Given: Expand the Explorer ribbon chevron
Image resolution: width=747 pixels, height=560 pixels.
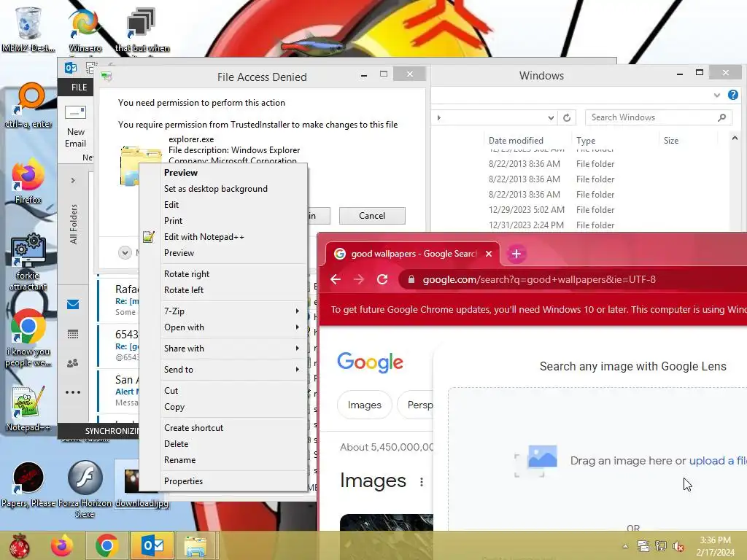Looking at the screenshot, I should click(717, 96).
